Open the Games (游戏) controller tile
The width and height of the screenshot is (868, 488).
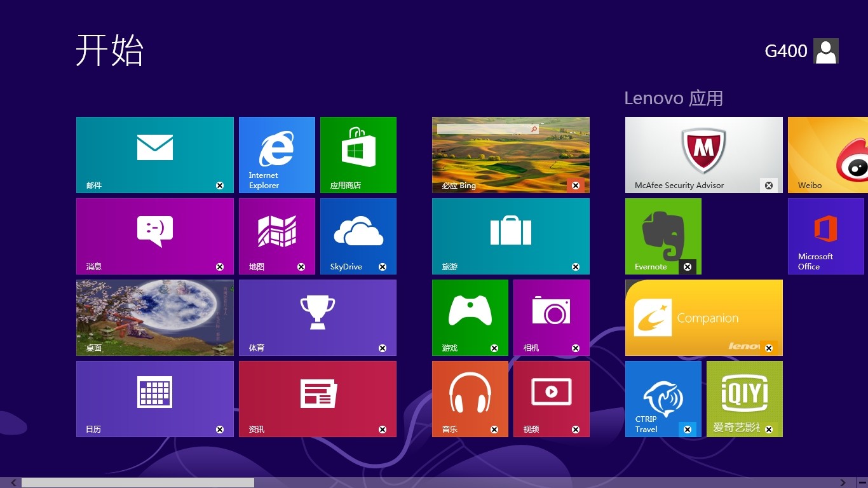[x=470, y=318]
